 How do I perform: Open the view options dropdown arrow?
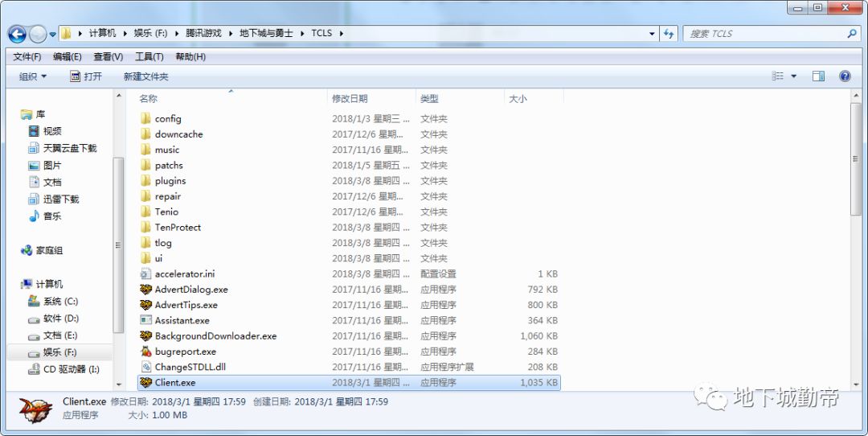pyautogui.click(x=794, y=76)
